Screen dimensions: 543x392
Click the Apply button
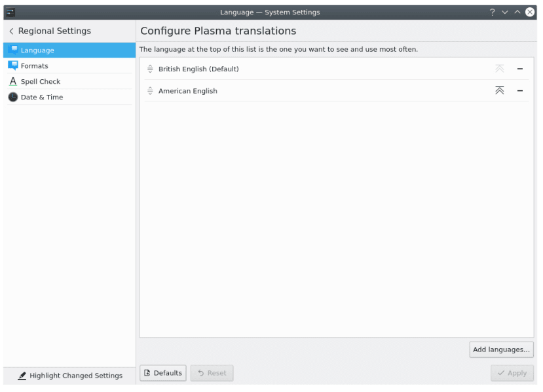512,373
